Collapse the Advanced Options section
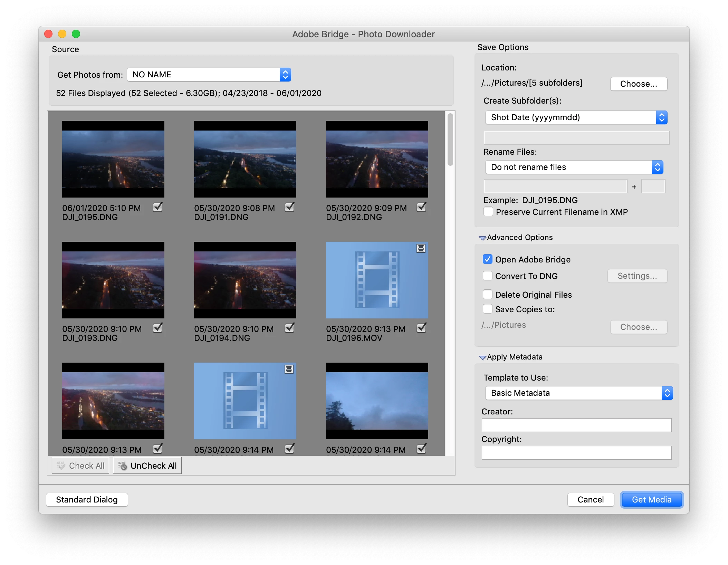This screenshot has height=565, width=728. [482, 238]
